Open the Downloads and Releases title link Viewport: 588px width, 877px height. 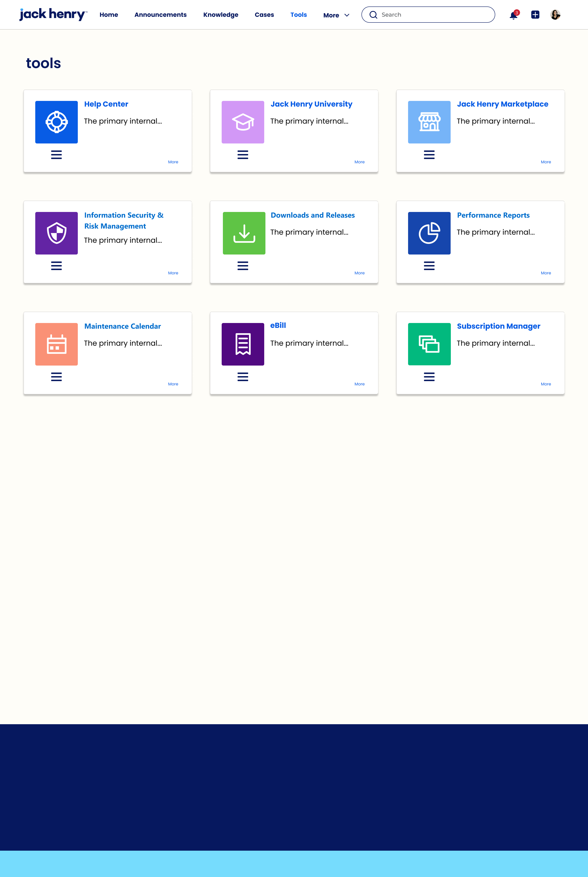click(312, 215)
